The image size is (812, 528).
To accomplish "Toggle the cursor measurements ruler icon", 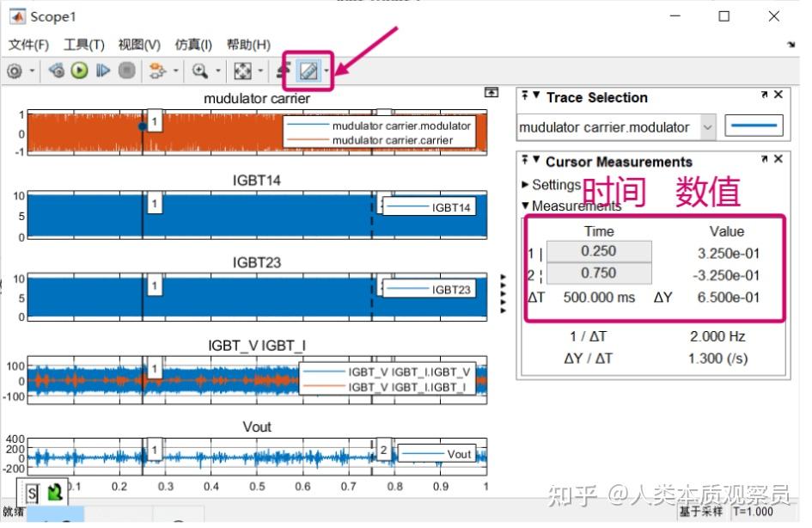I will pyautogui.click(x=308, y=71).
